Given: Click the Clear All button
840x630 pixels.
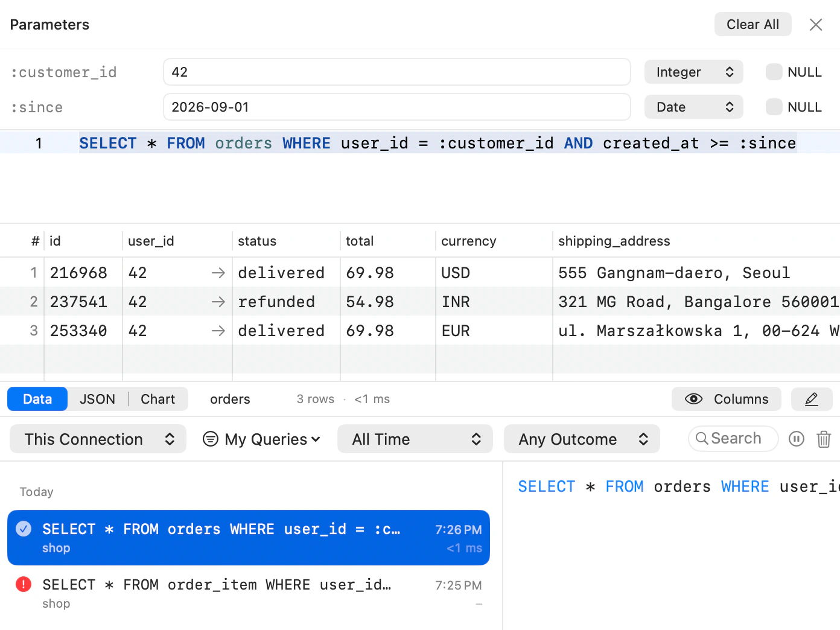Looking at the screenshot, I should click(753, 25).
